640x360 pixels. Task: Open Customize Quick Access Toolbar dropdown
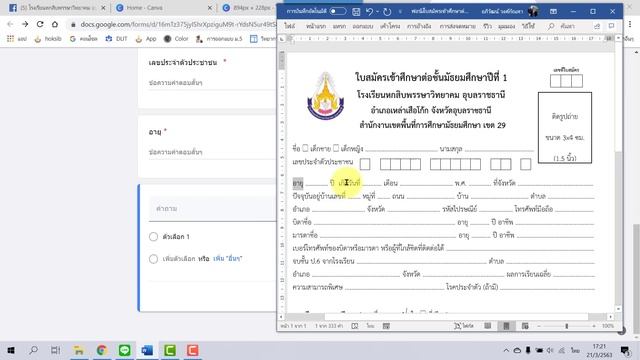(400, 11)
